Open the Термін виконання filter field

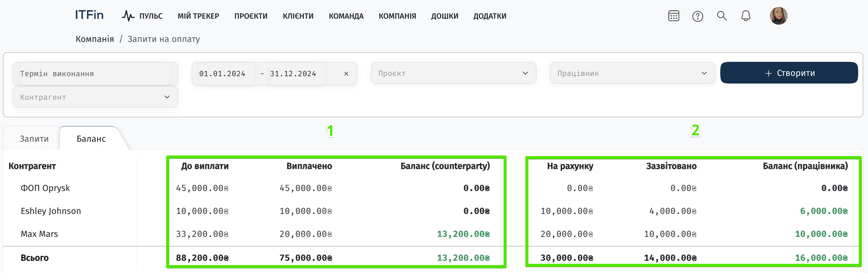coord(95,73)
